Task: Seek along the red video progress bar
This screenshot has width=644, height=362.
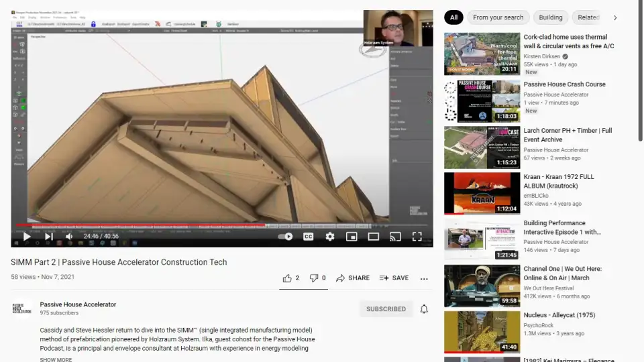Action: coord(222,225)
